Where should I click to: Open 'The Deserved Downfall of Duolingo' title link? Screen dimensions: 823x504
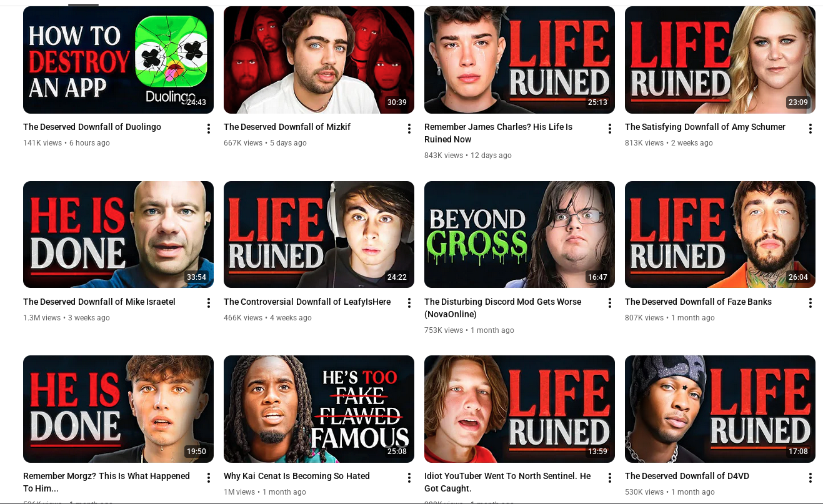click(x=92, y=127)
